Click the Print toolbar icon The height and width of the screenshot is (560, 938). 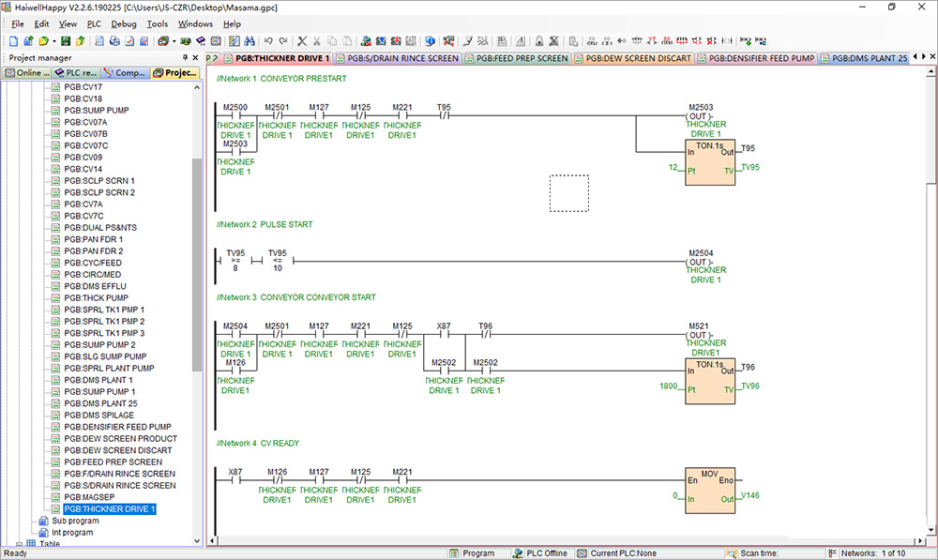(x=114, y=40)
